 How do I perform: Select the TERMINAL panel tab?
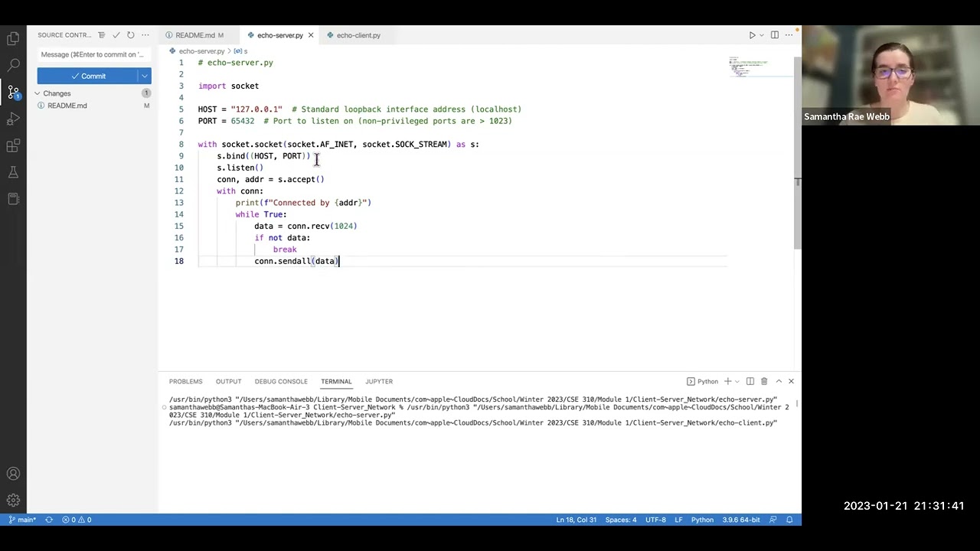pos(336,381)
